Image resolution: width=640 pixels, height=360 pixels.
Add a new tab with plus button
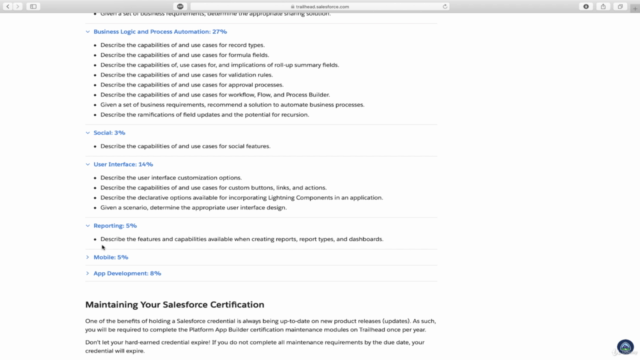tap(635, 8)
